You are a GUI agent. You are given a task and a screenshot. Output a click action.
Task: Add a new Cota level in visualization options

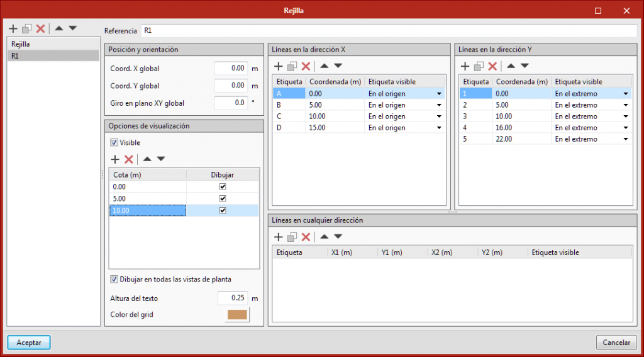coord(116,159)
